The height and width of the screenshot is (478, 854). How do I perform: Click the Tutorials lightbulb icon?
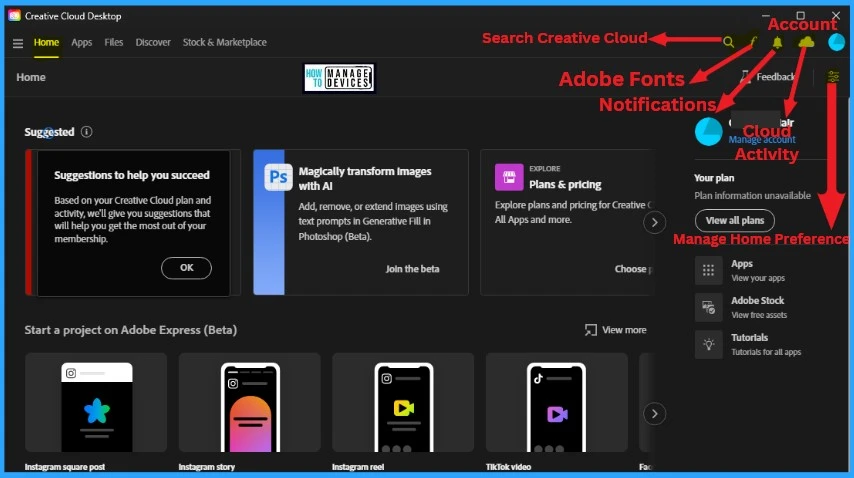pyautogui.click(x=708, y=344)
